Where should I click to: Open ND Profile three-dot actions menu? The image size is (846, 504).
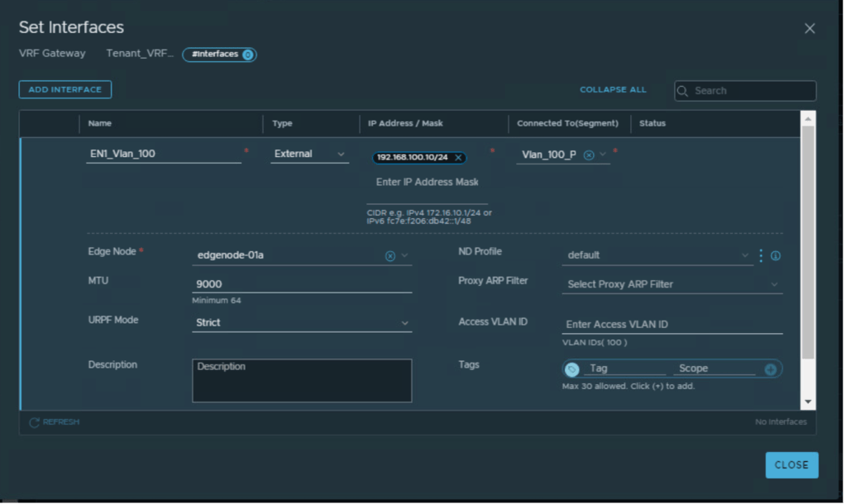761,256
